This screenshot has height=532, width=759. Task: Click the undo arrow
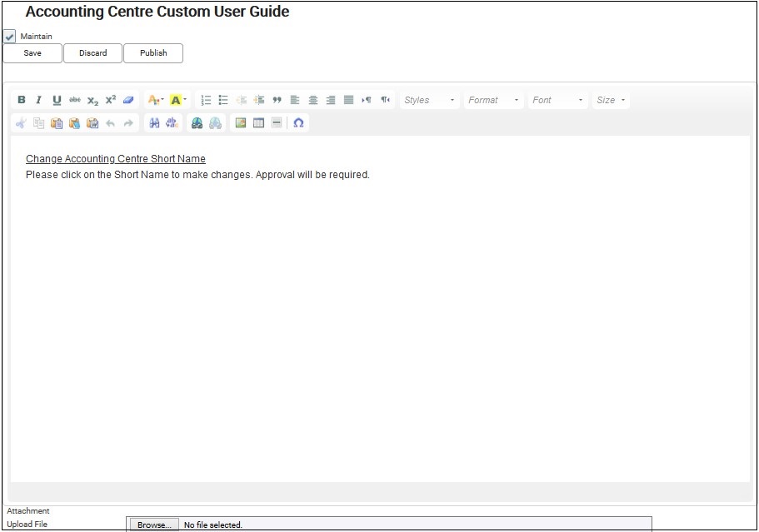110,123
